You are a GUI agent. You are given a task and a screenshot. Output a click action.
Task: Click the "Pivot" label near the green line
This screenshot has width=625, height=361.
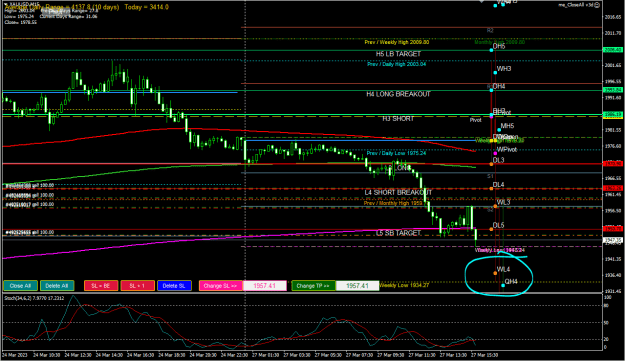[476, 120]
